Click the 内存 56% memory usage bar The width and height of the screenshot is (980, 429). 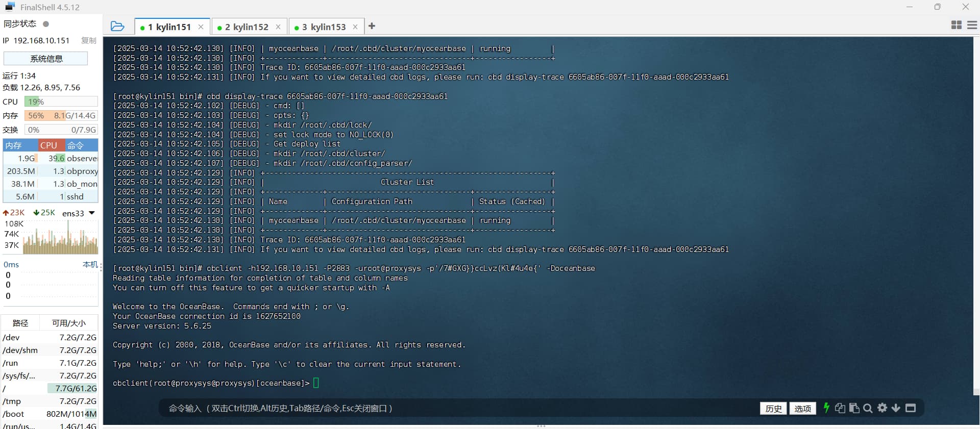tap(61, 116)
